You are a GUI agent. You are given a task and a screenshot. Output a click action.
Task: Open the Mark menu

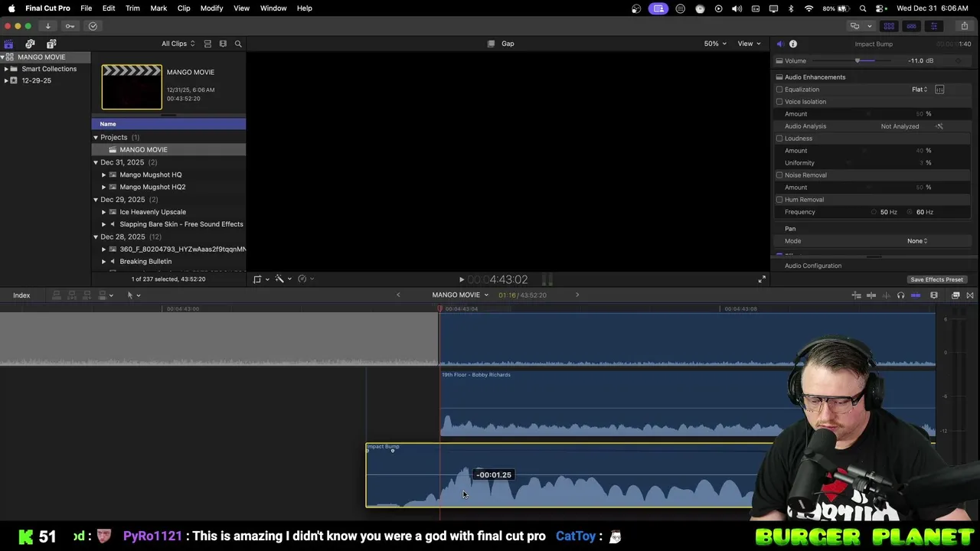click(158, 8)
